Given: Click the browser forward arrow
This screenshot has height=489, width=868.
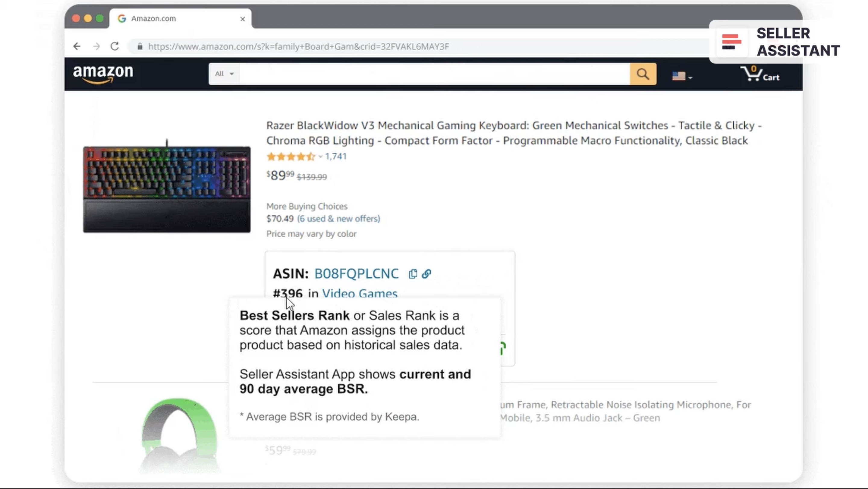Looking at the screenshot, I should point(96,46).
